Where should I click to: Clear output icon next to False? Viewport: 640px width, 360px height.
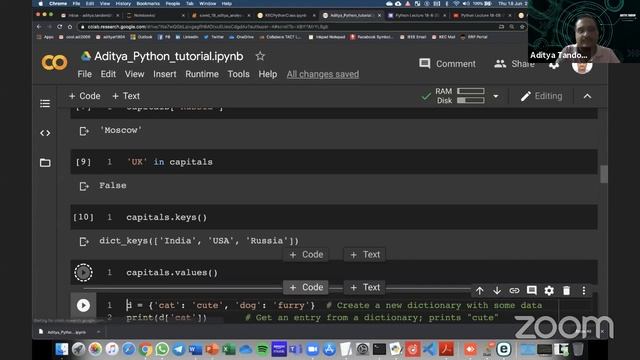[x=84, y=186]
